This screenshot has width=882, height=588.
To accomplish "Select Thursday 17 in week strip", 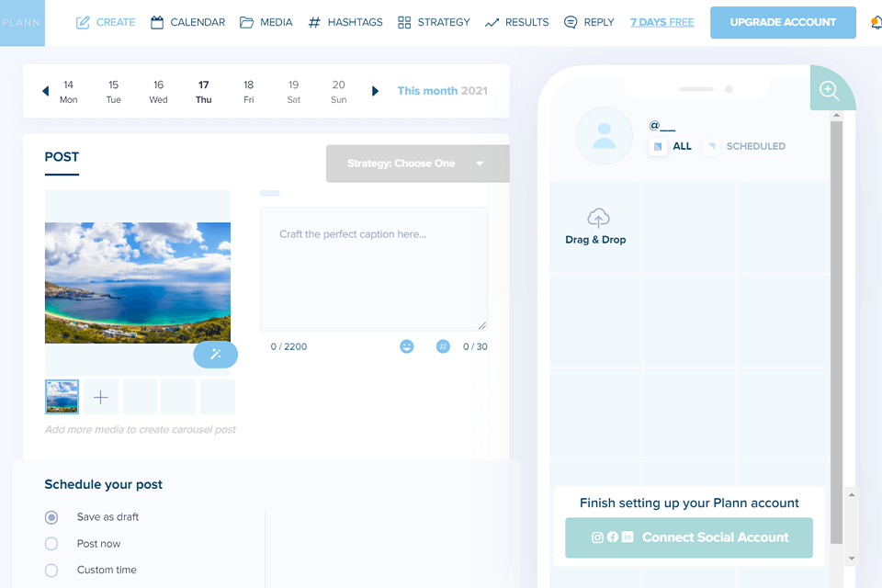I will tap(204, 92).
